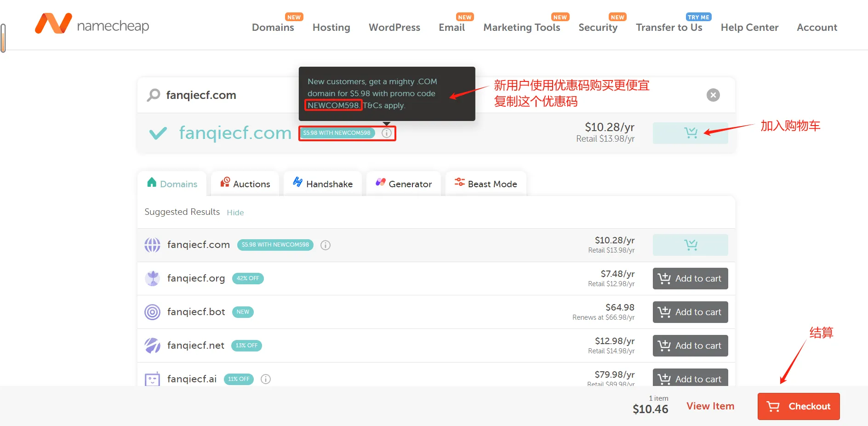Viewport: 868px width, 426px height.
Task: Click the NEW badge for fanqiecf.bot
Action: pyautogui.click(x=243, y=312)
